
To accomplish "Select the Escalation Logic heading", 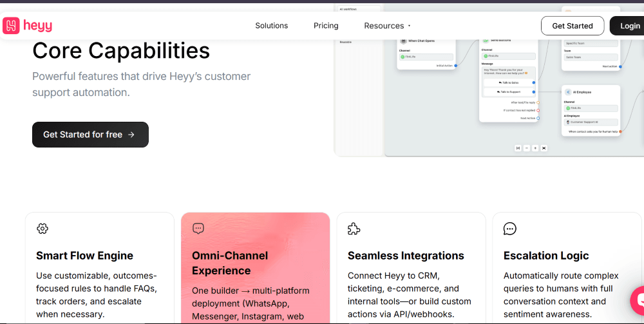I will coord(546,256).
